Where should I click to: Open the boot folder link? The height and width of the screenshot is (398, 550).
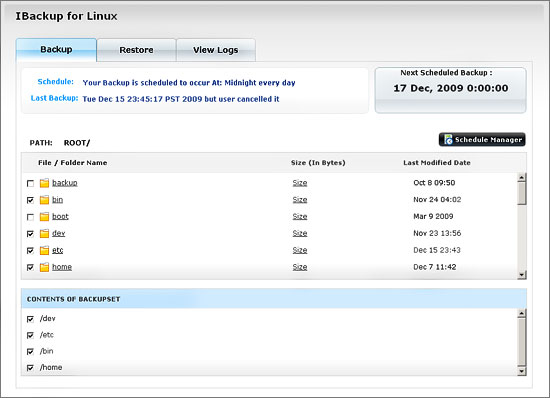(x=60, y=216)
